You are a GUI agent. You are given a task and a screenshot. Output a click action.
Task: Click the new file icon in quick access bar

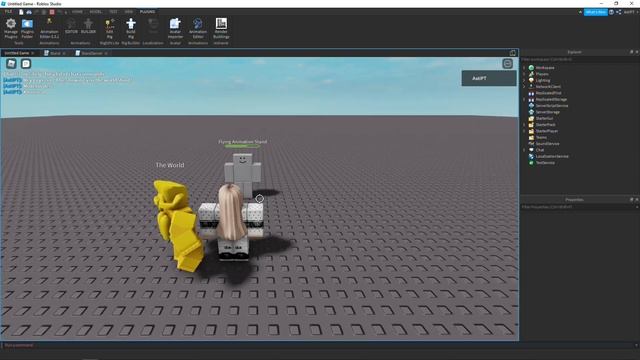pos(21,12)
